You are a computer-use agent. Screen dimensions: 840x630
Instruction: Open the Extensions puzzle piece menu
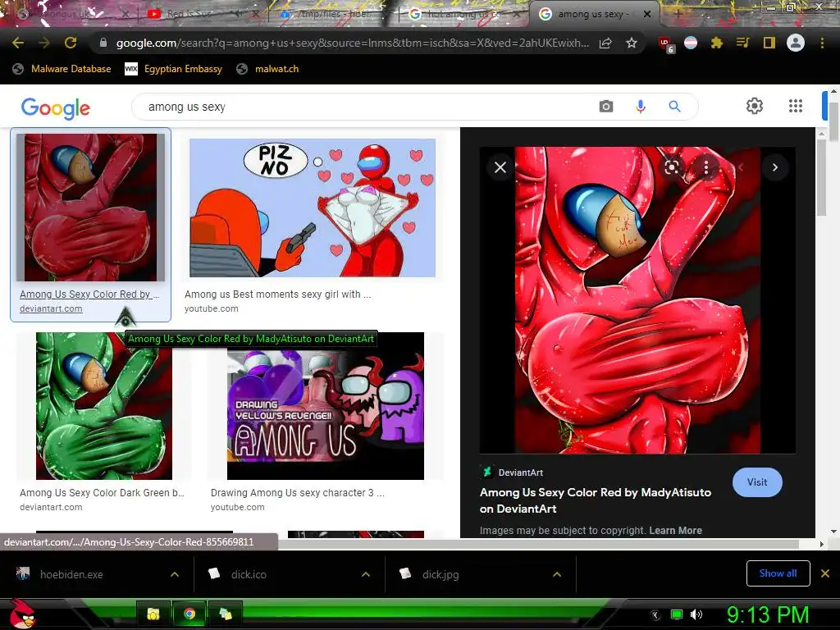717,43
